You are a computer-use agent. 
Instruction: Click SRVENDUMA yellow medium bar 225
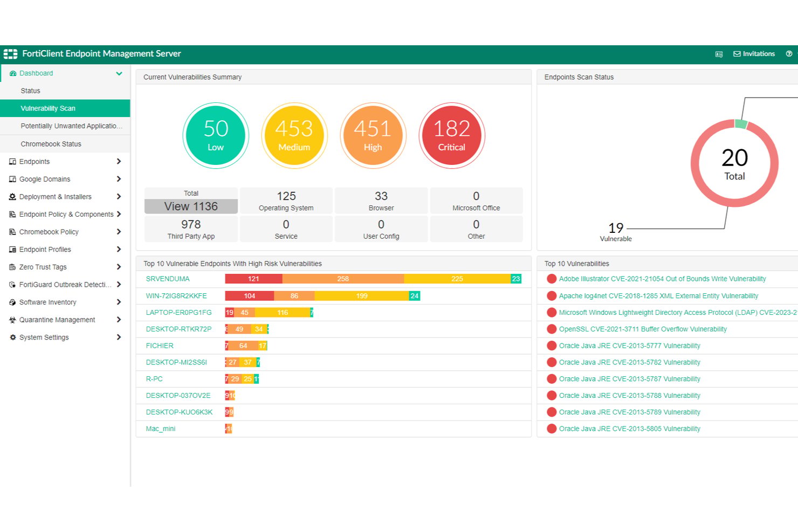(457, 279)
